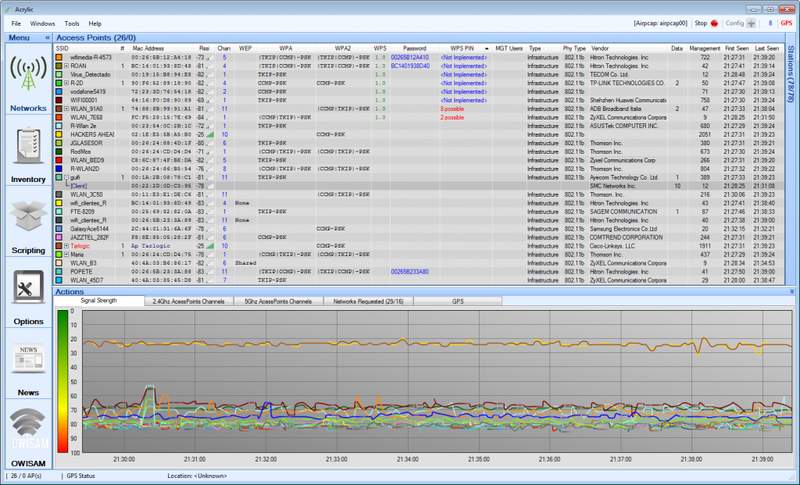Collapse the Menu sidebar with chevron
Viewport: 800px width, 485px height.
click(47, 38)
